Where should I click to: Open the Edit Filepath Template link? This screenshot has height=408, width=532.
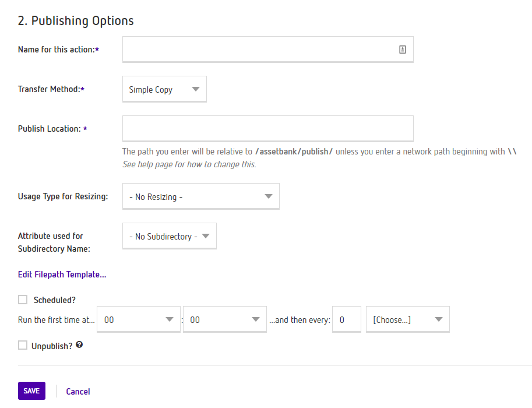[x=62, y=275]
